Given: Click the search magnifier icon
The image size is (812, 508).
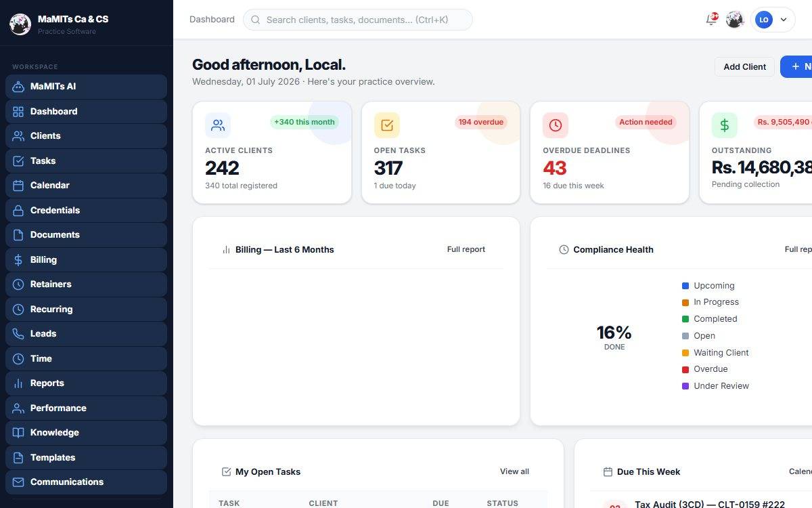Looking at the screenshot, I should click(256, 20).
